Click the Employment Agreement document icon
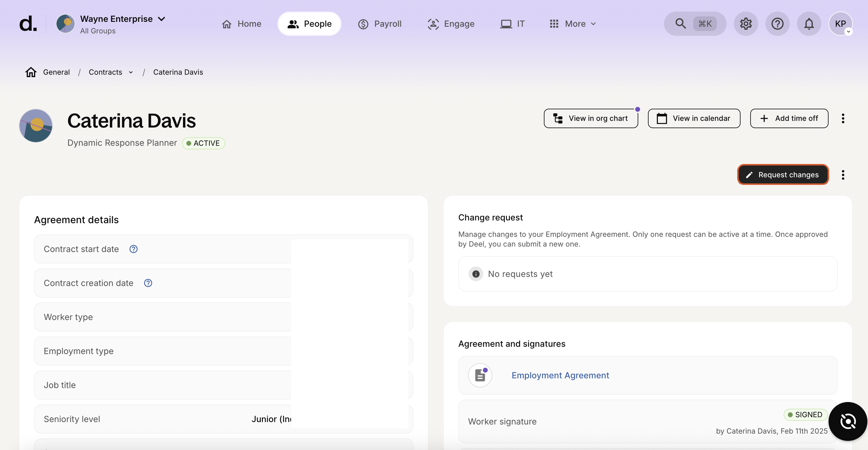The width and height of the screenshot is (868, 450). coord(480,375)
